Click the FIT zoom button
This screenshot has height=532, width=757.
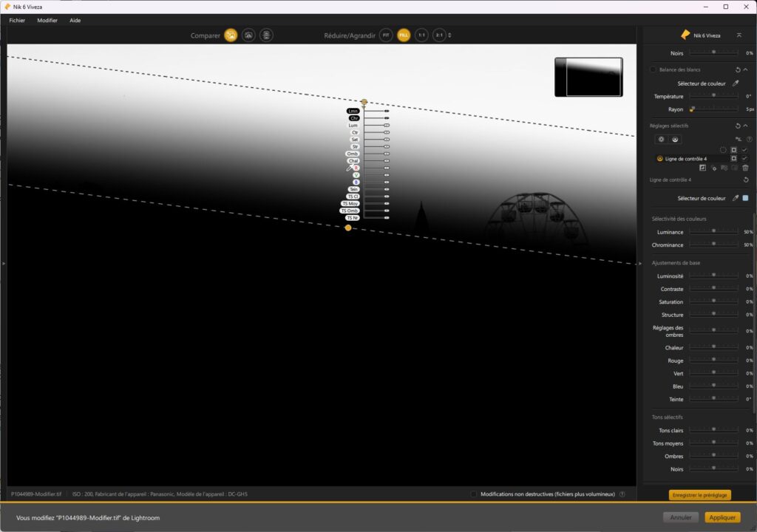click(386, 35)
